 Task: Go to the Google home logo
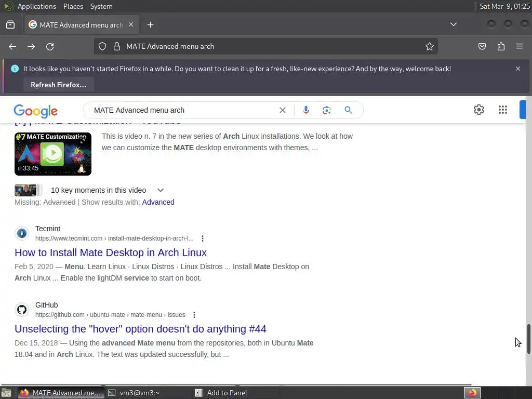pyautogui.click(x=36, y=111)
